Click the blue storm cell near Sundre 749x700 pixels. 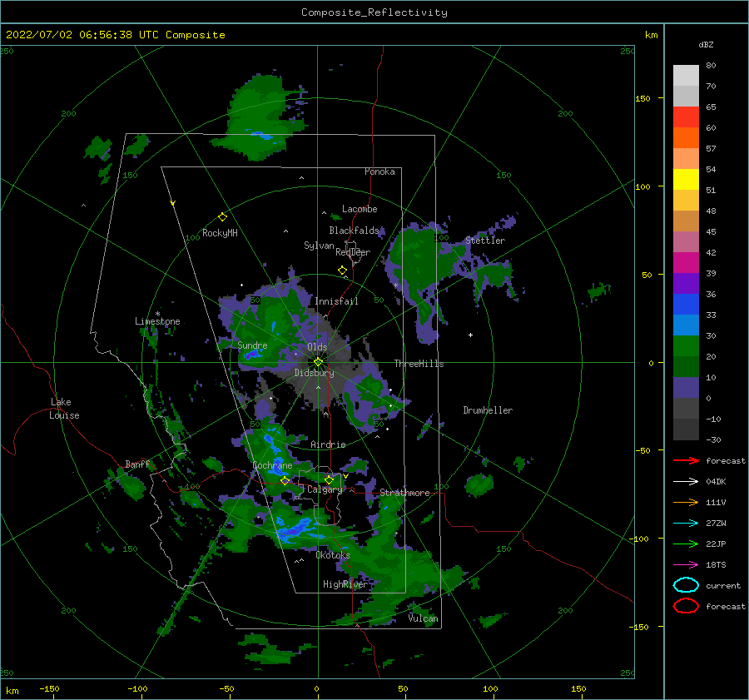253,354
